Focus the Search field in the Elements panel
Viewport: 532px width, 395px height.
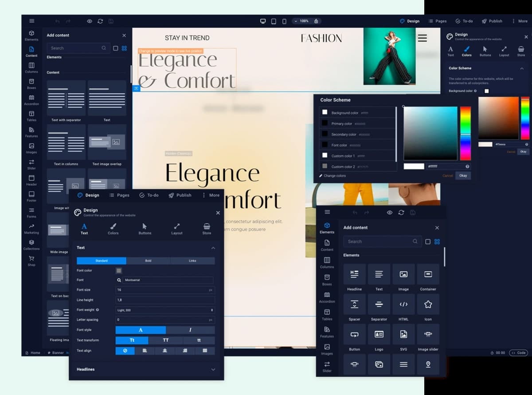click(x=382, y=241)
